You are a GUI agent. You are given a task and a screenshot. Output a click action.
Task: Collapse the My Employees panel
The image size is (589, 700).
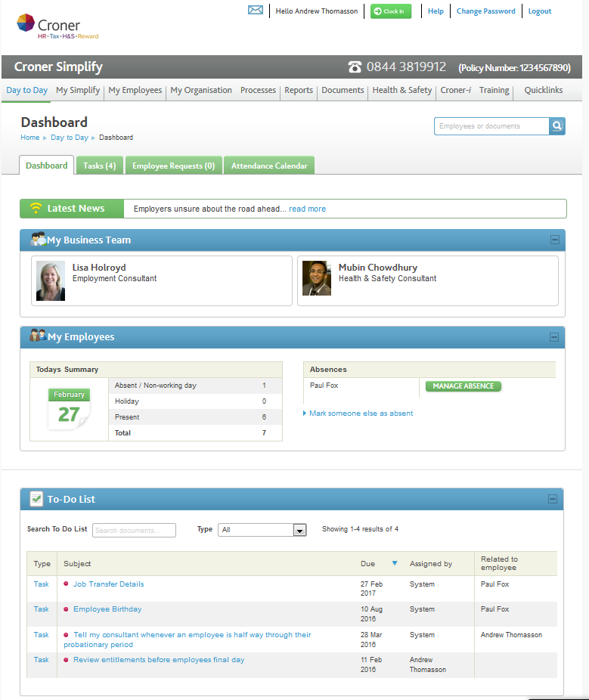point(554,337)
